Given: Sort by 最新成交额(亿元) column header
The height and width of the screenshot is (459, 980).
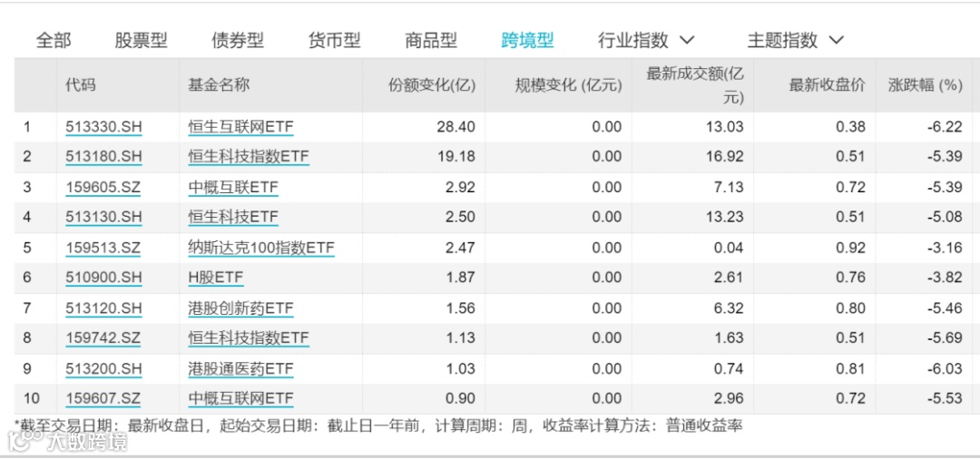Looking at the screenshot, I should point(695,85).
